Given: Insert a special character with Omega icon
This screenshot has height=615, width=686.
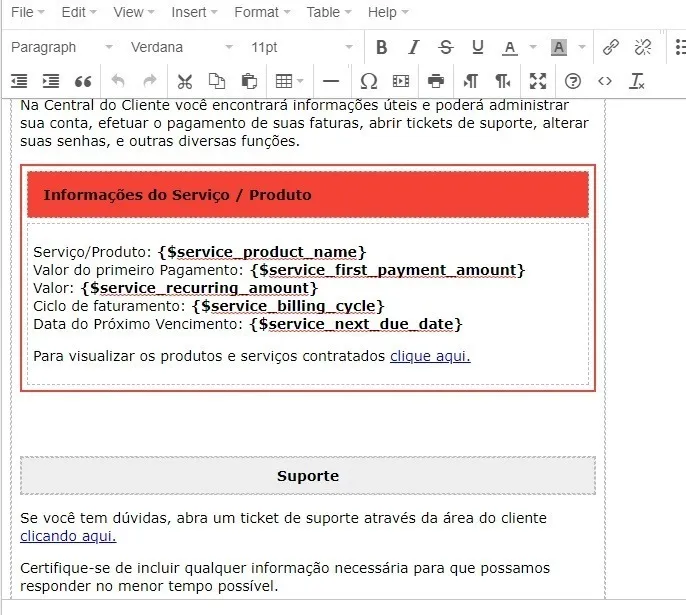Looking at the screenshot, I should click(368, 81).
